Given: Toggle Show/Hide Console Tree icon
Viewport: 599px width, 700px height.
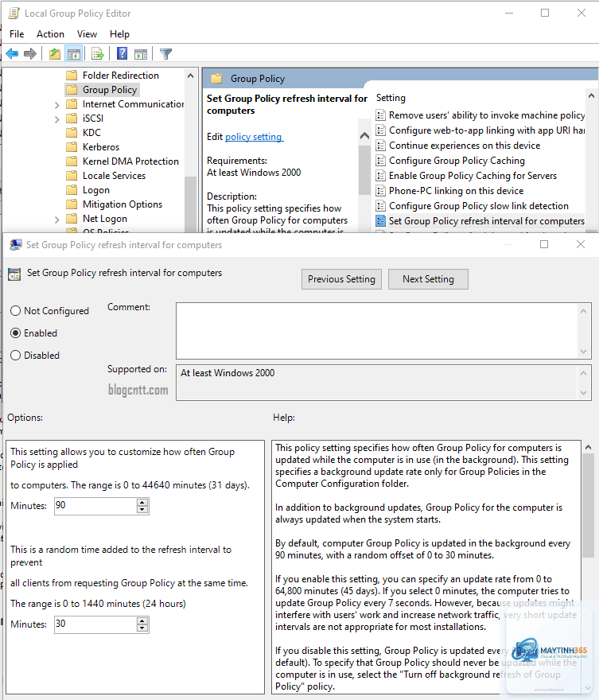Looking at the screenshot, I should [x=74, y=54].
